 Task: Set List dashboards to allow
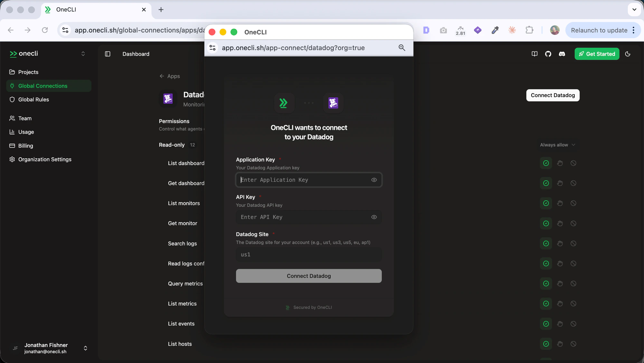tap(546, 163)
